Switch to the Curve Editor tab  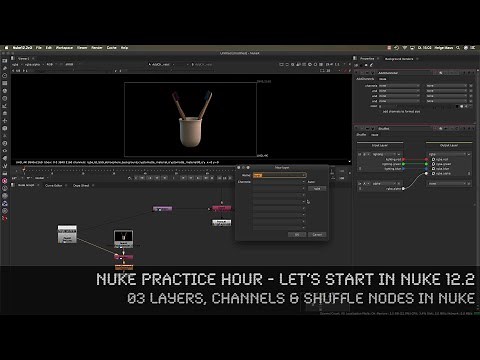coord(54,185)
